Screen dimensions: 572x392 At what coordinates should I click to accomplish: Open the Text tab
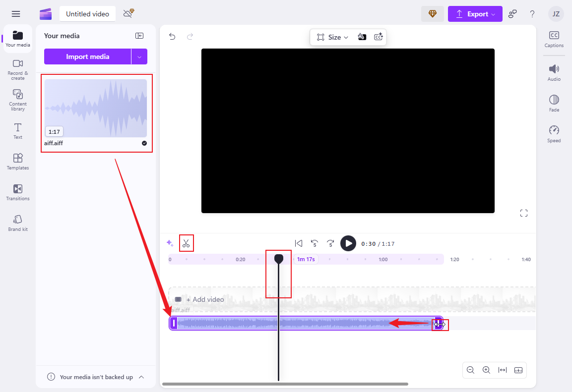[x=17, y=131]
